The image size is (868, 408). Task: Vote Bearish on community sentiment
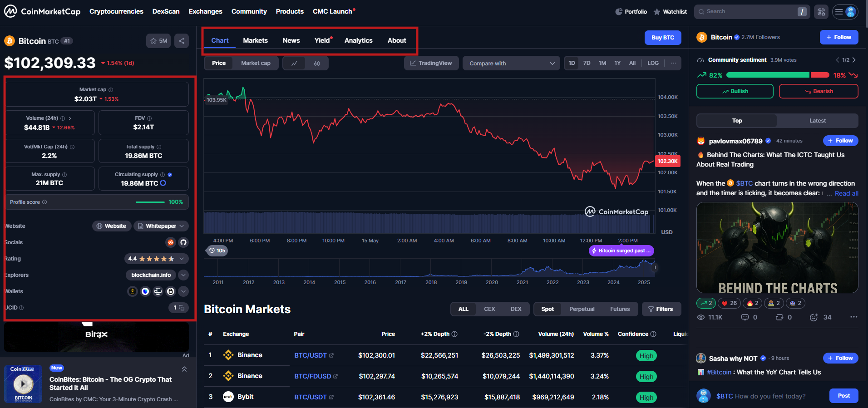click(x=819, y=91)
